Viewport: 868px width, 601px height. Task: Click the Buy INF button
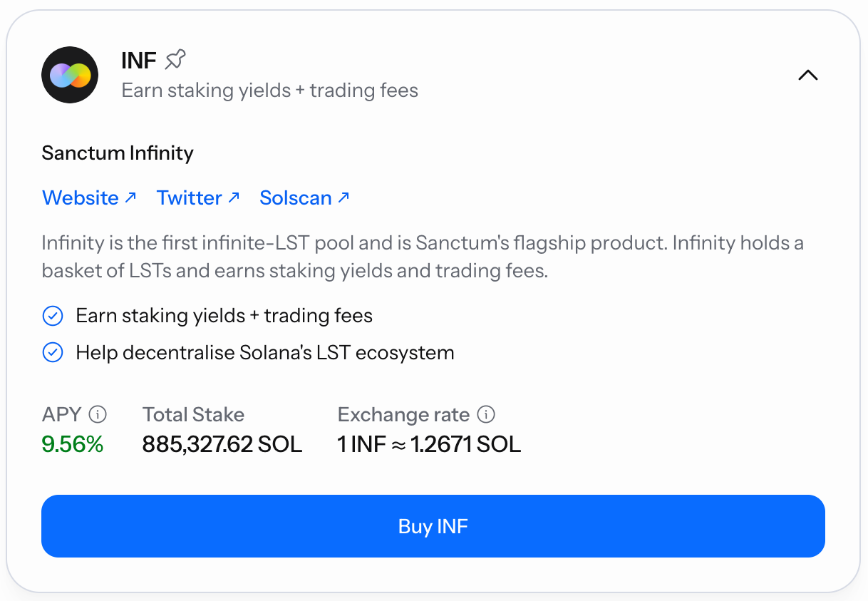pyautogui.click(x=433, y=526)
